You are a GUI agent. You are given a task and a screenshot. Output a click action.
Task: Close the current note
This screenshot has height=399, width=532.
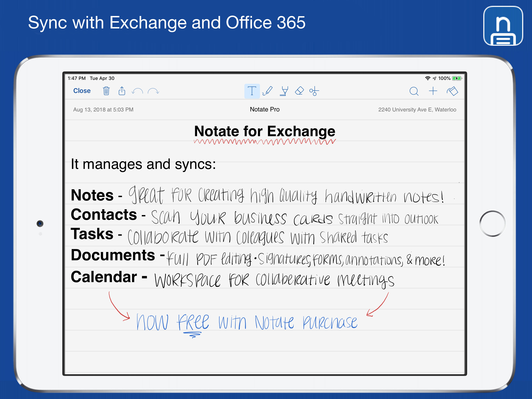tap(82, 91)
